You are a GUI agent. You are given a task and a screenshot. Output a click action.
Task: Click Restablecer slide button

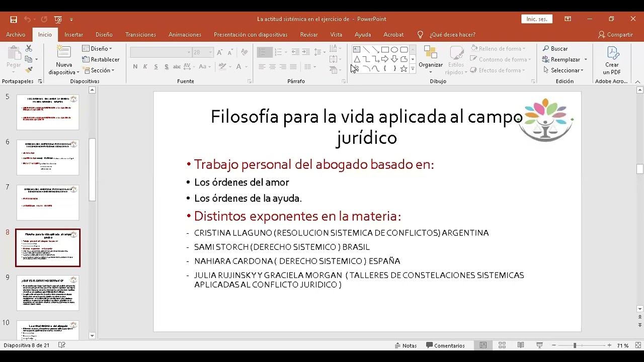click(101, 59)
